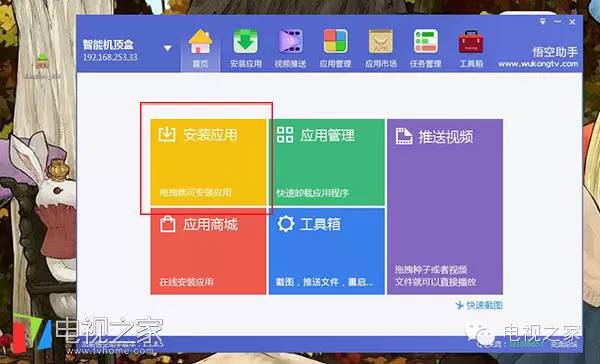The width and height of the screenshot is (600, 364).
Task: Click the 快速截图 quick screenshot link
Action: (479, 305)
